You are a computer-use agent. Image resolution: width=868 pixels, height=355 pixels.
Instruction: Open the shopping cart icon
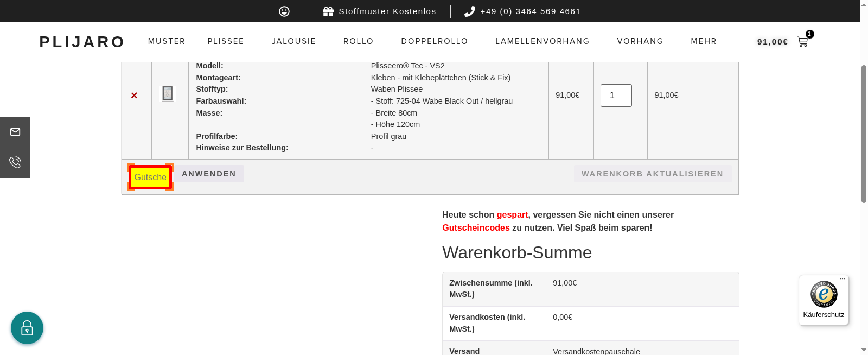802,42
